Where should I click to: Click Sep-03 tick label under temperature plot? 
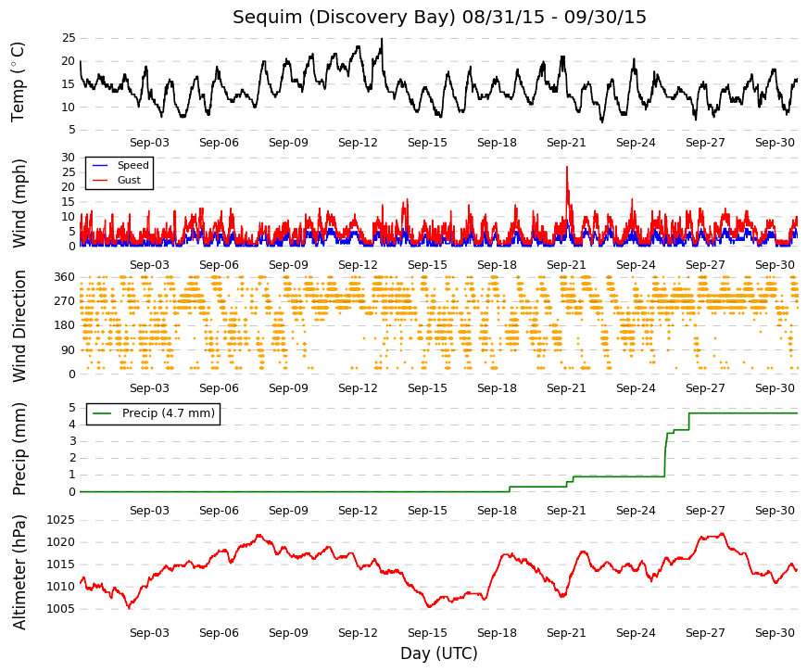[149, 143]
